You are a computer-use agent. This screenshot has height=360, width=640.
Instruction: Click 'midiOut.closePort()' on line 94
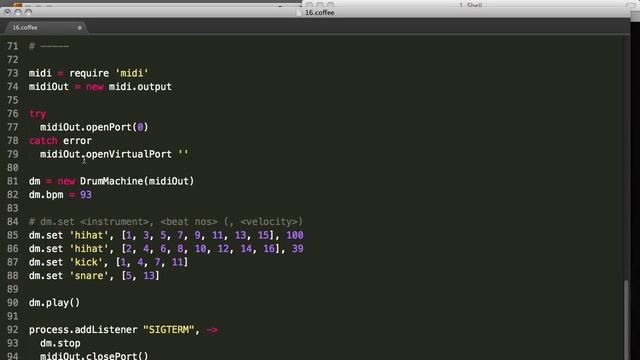(x=94, y=356)
